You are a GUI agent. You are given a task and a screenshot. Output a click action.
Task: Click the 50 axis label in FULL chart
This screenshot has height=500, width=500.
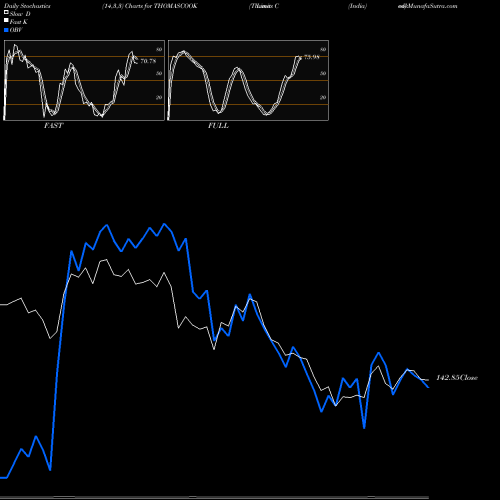[323, 73]
